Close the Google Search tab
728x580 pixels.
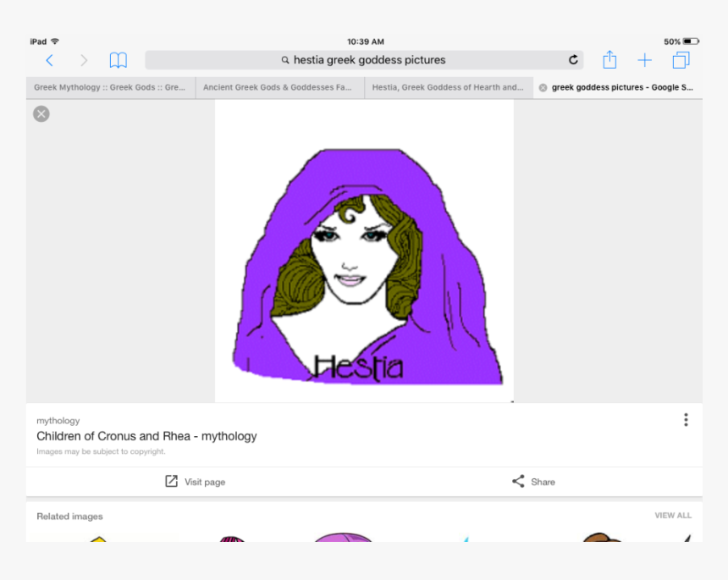[543, 87]
